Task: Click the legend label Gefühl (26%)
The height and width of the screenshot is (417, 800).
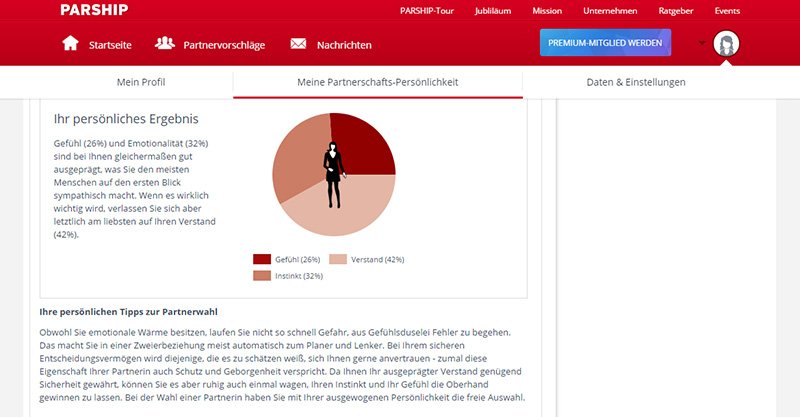Action: (297, 260)
